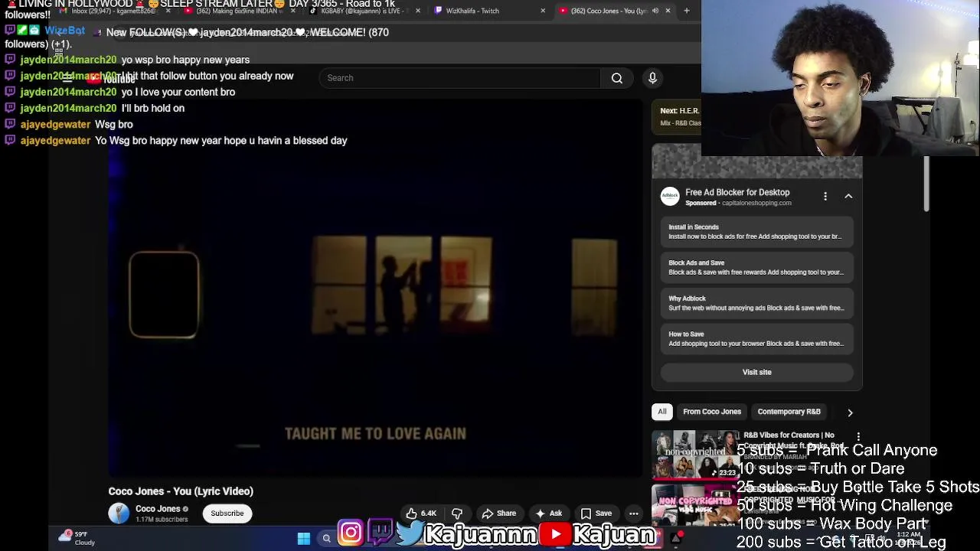Save the video to a playlist
Viewport: 980px width, 551px height.
[596, 514]
